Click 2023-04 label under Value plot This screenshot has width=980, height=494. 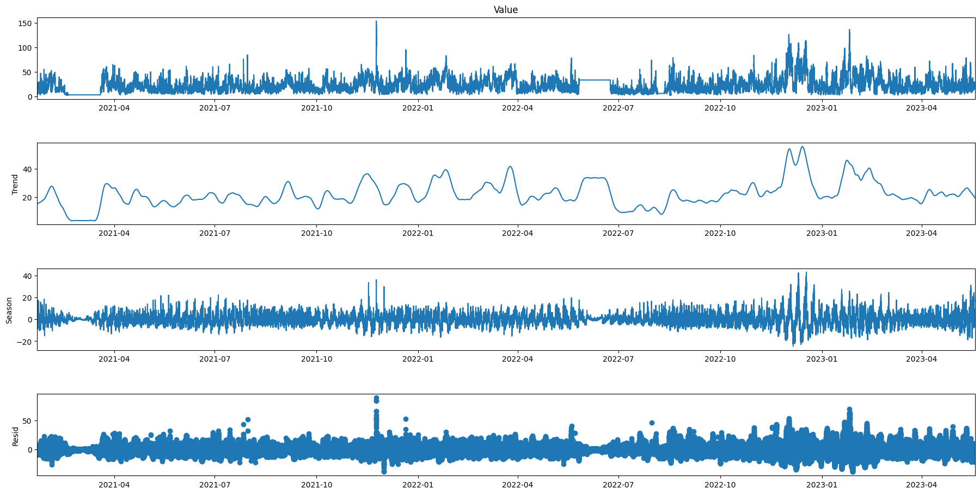pos(922,108)
